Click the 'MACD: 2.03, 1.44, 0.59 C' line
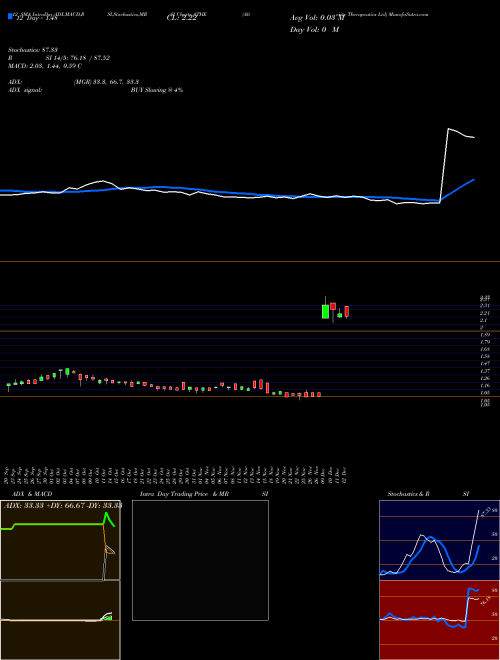The width and height of the screenshot is (500, 660). point(45,66)
